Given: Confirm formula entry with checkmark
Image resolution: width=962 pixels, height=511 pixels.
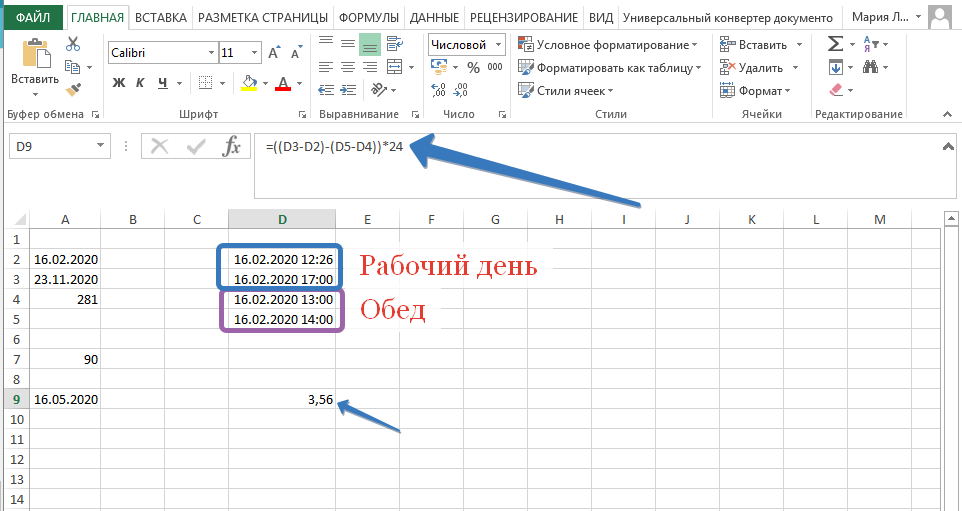Looking at the screenshot, I should click(196, 147).
